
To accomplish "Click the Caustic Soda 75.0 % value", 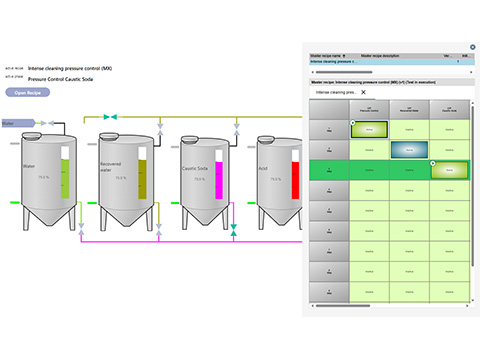I will (x=199, y=179).
